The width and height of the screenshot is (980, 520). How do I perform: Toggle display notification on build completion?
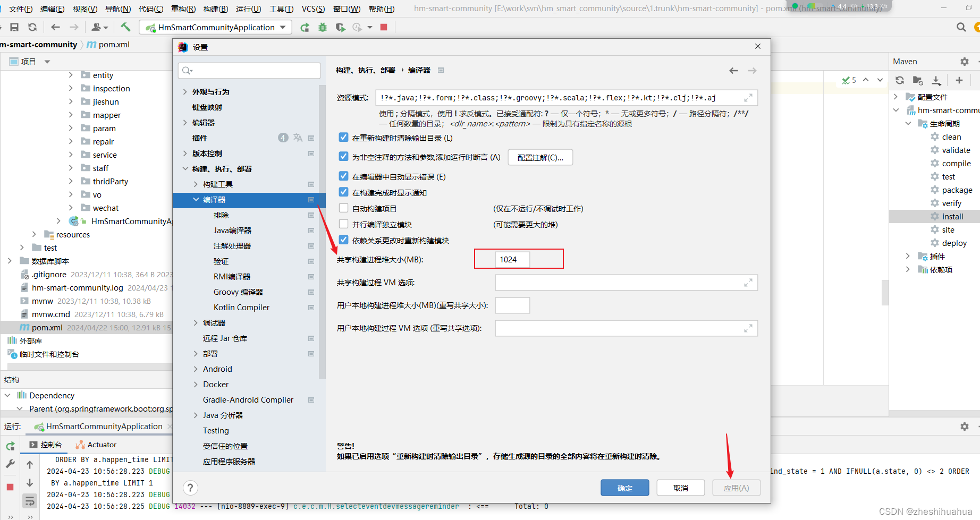coord(344,192)
